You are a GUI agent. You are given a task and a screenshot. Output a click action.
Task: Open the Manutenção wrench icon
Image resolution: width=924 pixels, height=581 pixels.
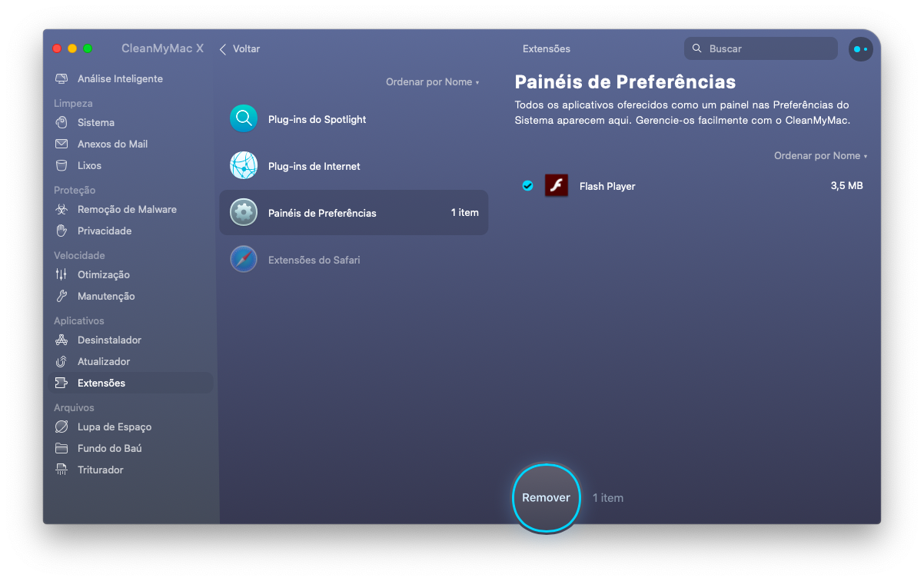(x=61, y=296)
